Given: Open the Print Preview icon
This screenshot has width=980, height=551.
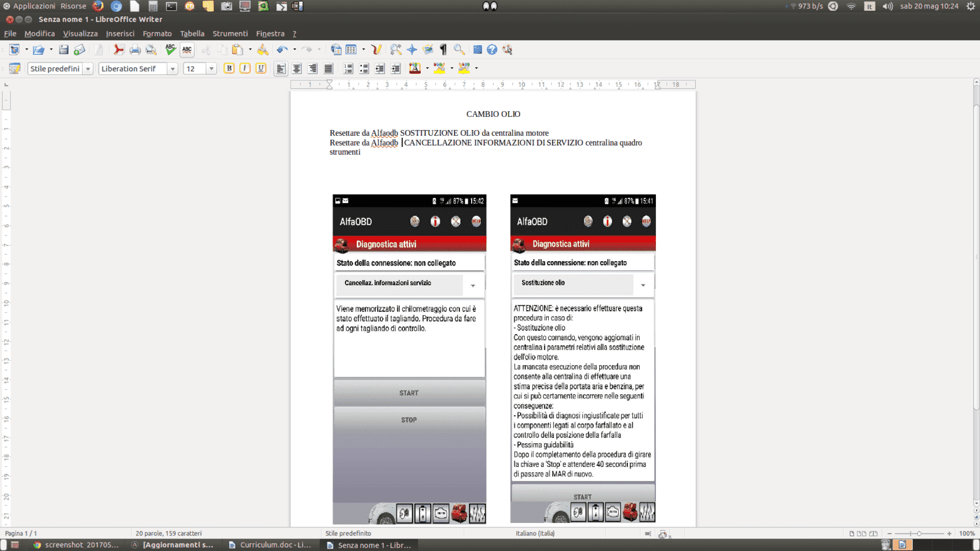Looking at the screenshot, I should tap(151, 50).
